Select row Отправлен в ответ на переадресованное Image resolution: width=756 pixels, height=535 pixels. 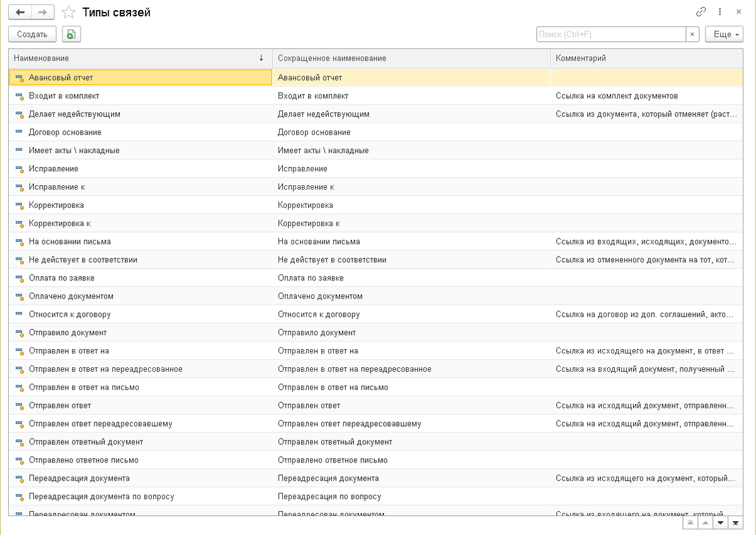(375, 369)
